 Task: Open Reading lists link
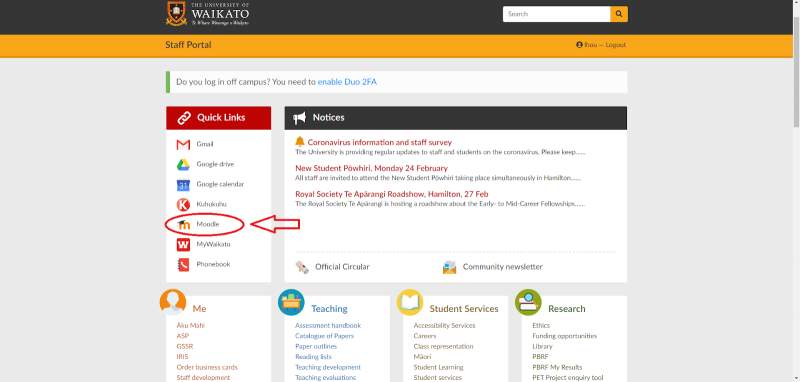[313, 357]
